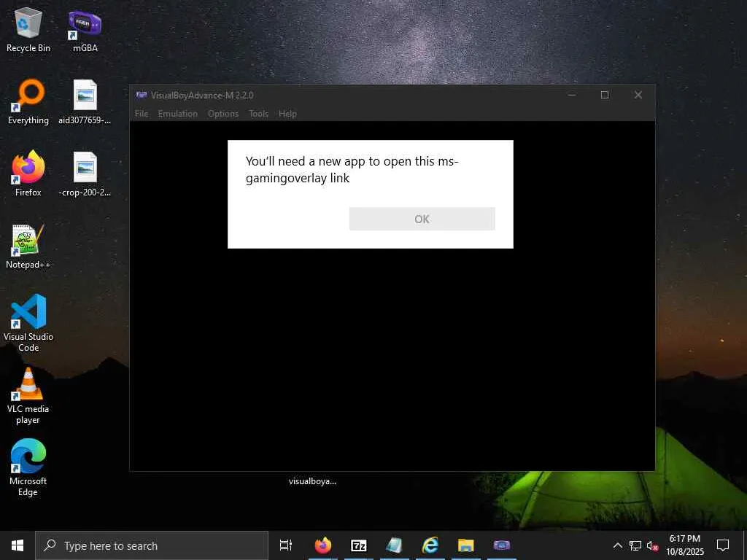Image resolution: width=747 pixels, height=560 pixels.
Task: Open the Tools menu
Action: pyautogui.click(x=259, y=114)
